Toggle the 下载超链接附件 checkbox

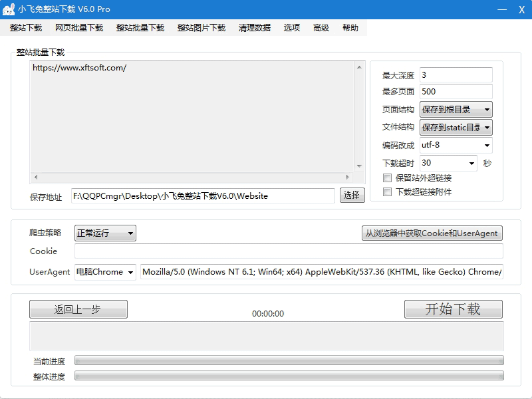388,192
